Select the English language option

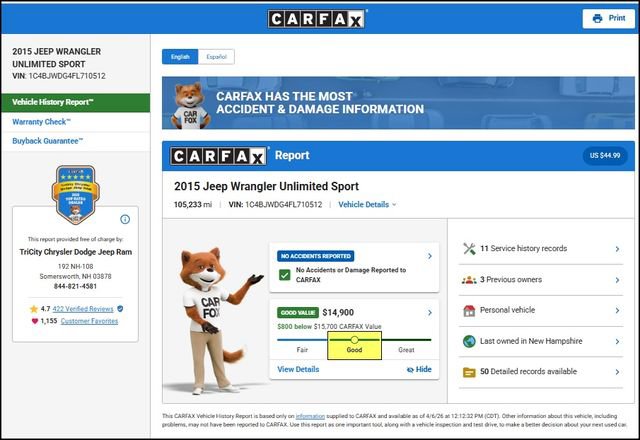(180, 57)
